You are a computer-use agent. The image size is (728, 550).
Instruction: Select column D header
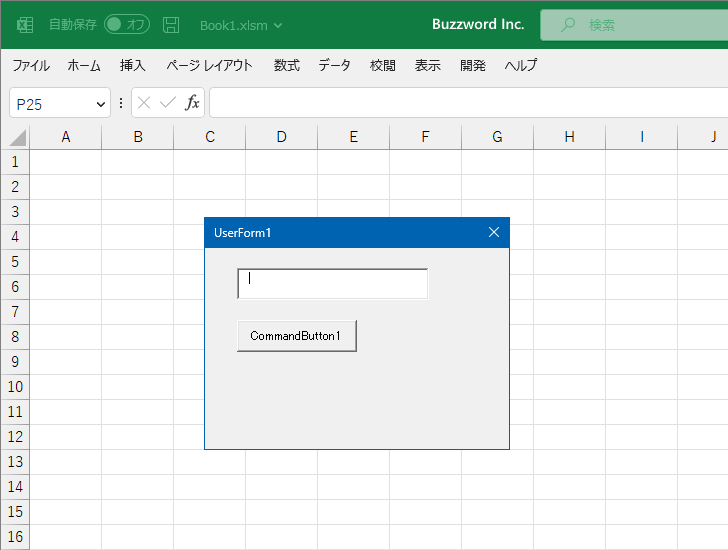tap(281, 137)
